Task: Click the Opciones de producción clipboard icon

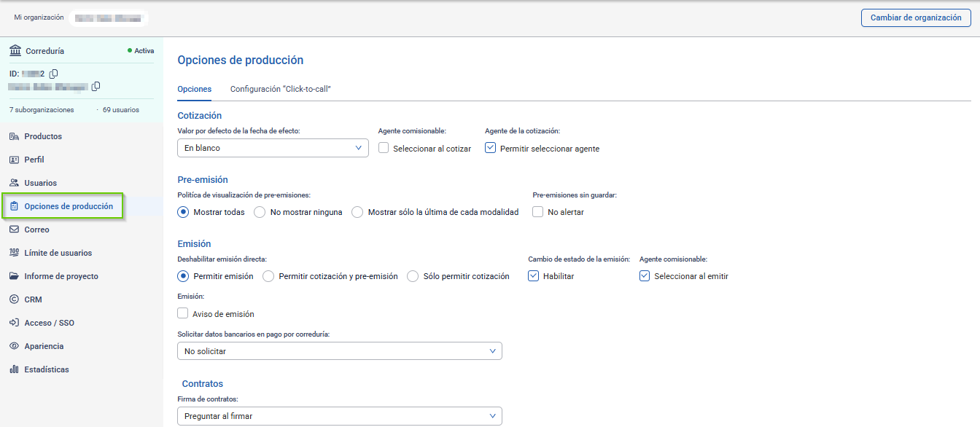Action: pyautogui.click(x=15, y=206)
